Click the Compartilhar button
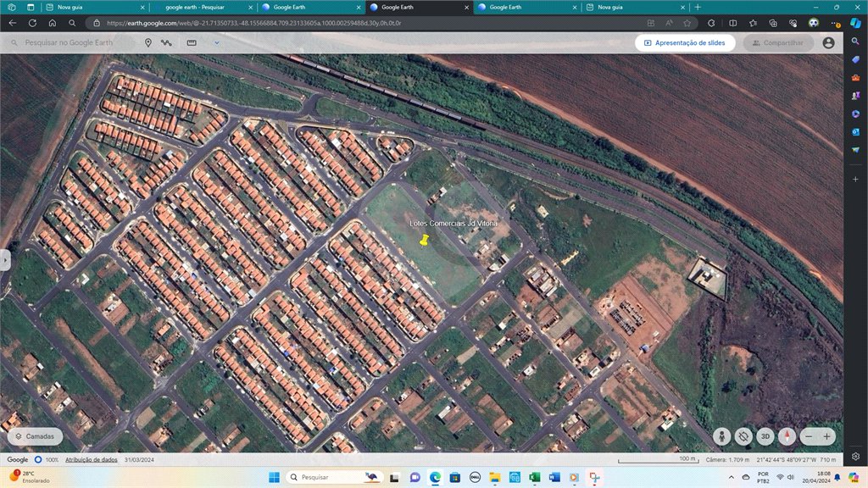This screenshot has height=488, width=868. [x=778, y=42]
